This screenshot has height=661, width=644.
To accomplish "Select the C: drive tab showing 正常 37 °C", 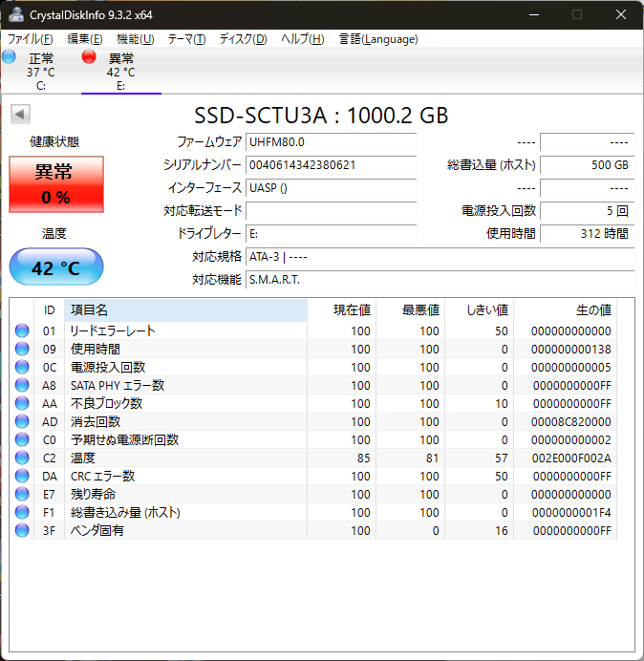I will 41,72.
